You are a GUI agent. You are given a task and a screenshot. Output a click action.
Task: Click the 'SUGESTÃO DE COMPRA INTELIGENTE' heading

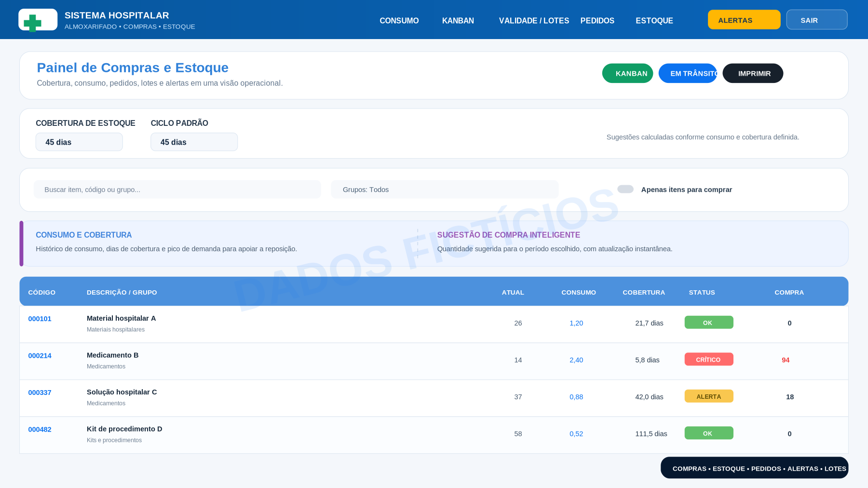pos(509,235)
